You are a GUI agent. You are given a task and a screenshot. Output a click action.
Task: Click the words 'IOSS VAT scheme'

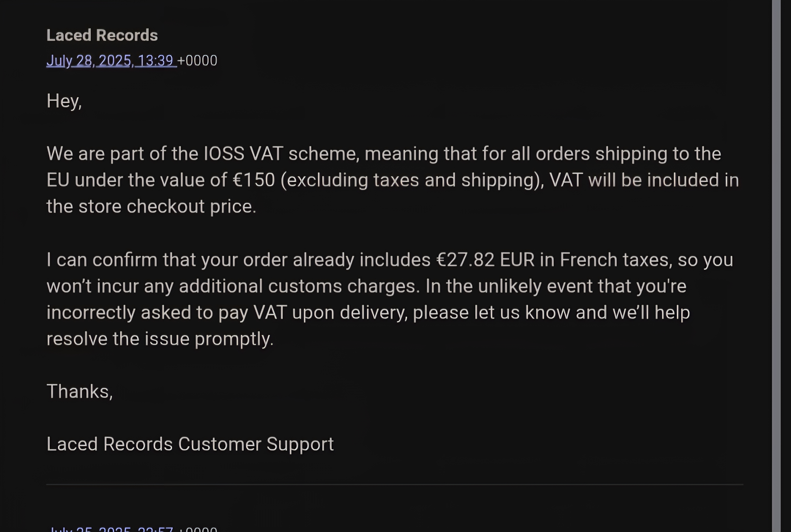(281, 153)
